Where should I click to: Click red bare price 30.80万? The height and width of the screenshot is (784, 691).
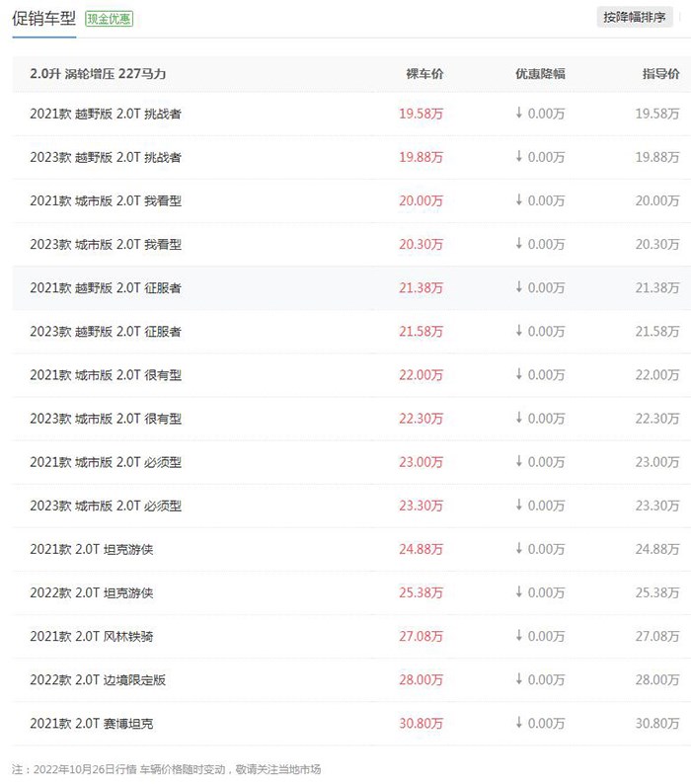tap(421, 724)
